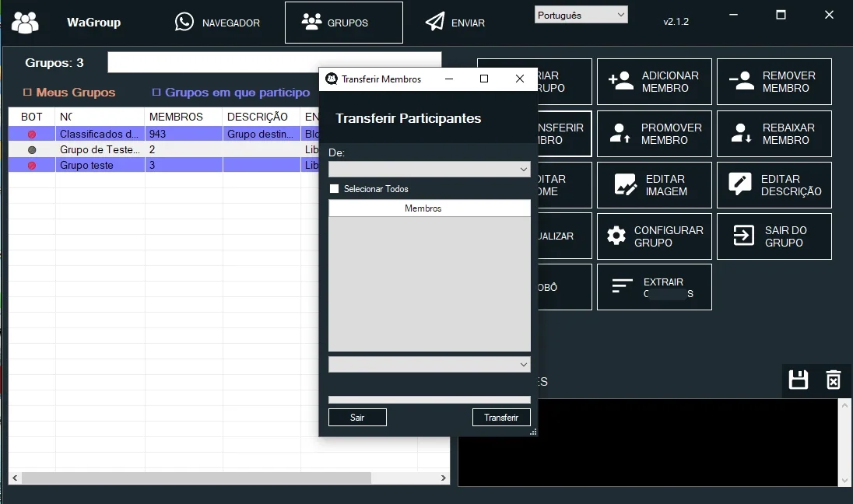Viewport: 853px width, 504px height.
Task: Toggle the Meus Grupos checkbox
Action: 27,93
